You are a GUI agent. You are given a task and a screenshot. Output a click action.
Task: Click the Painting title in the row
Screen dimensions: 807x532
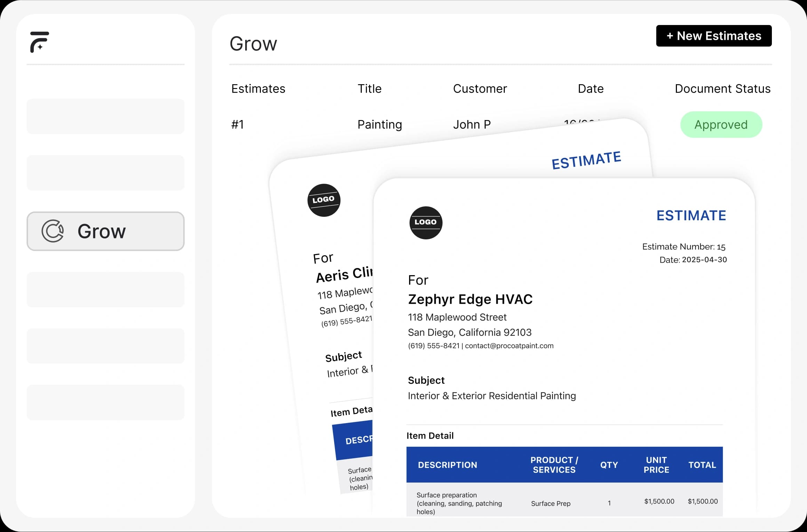pyautogui.click(x=379, y=125)
